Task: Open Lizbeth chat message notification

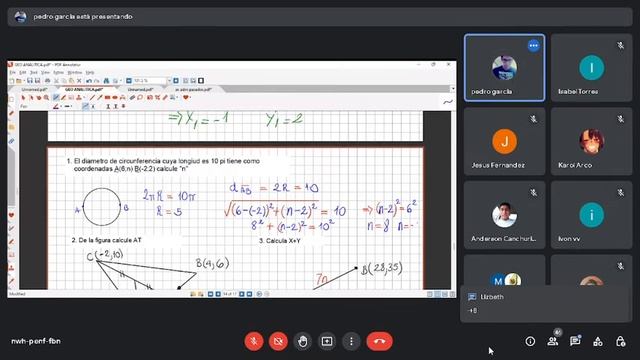Action: point(546,304)
